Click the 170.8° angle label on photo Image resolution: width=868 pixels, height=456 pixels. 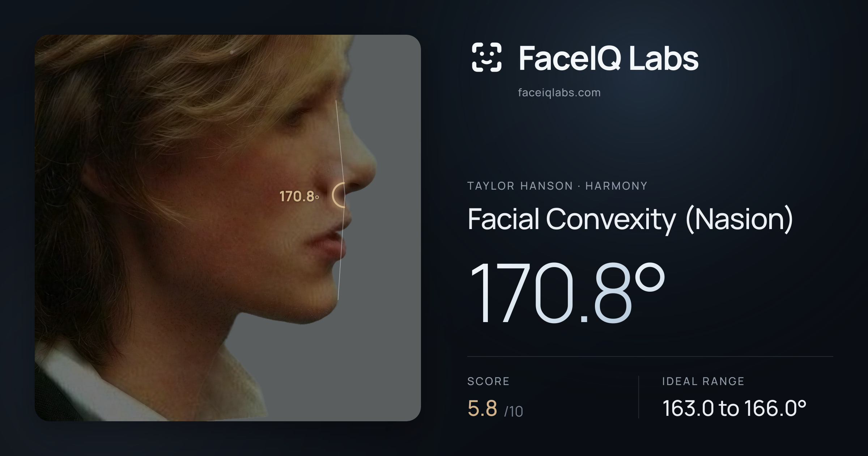[299, 197]
